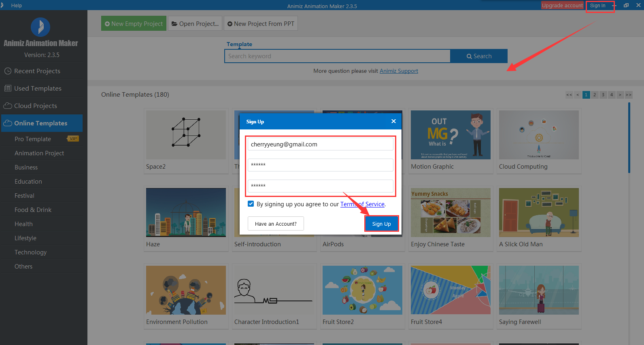
Task: Click New Project From PPT
Action: (261, 23)
